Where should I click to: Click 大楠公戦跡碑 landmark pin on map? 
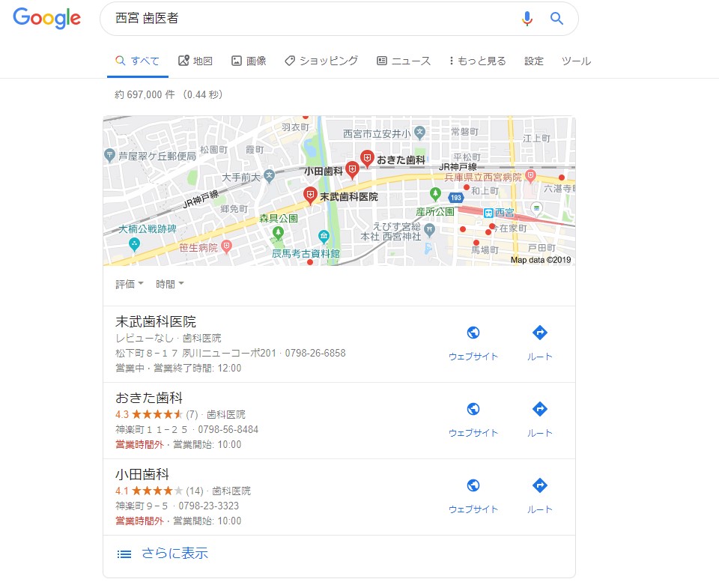[134, 245]
